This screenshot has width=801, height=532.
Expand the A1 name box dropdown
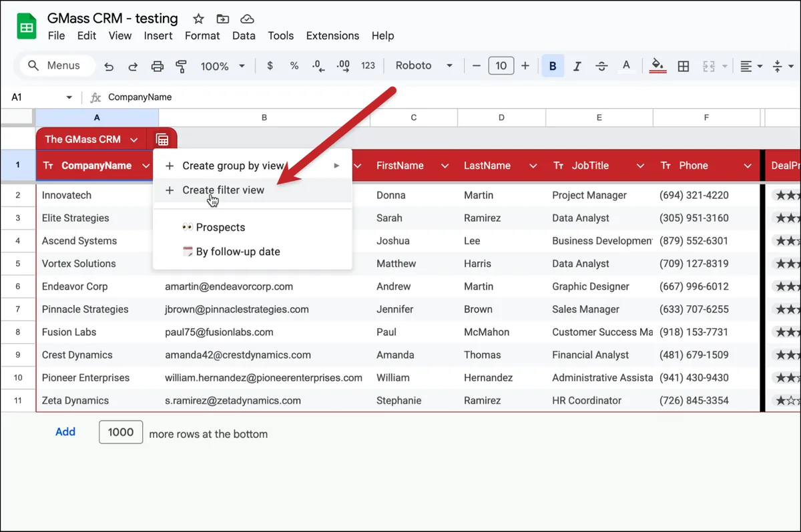pyautogui.click(x=69, y=97)
